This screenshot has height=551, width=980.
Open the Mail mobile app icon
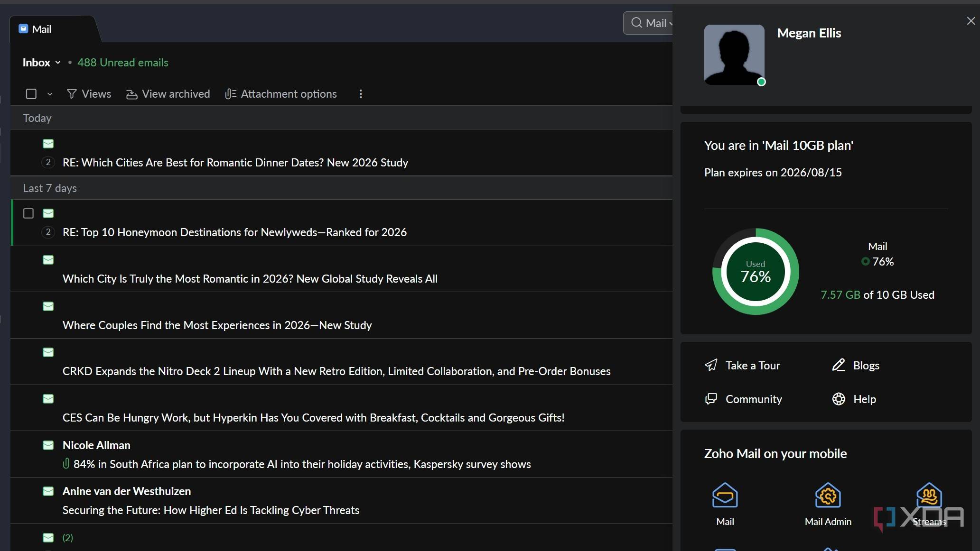tap(725, 496)
